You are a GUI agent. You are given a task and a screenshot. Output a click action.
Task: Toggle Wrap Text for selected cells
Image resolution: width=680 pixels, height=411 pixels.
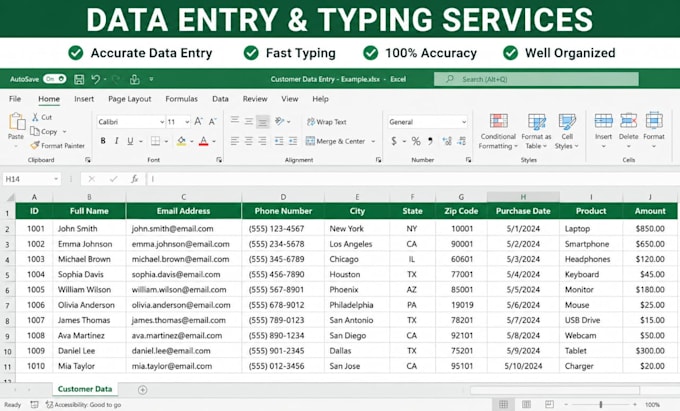pyautogui.click(x=327, y=122)
